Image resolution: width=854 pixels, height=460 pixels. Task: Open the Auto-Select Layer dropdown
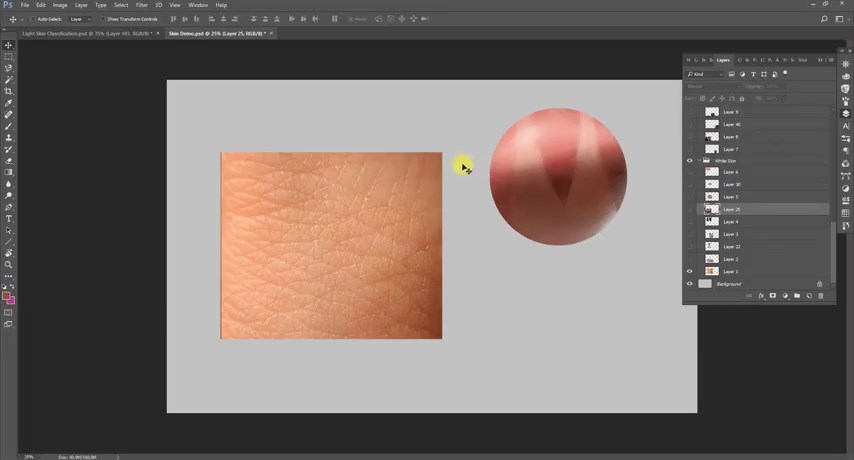[80, 19]
